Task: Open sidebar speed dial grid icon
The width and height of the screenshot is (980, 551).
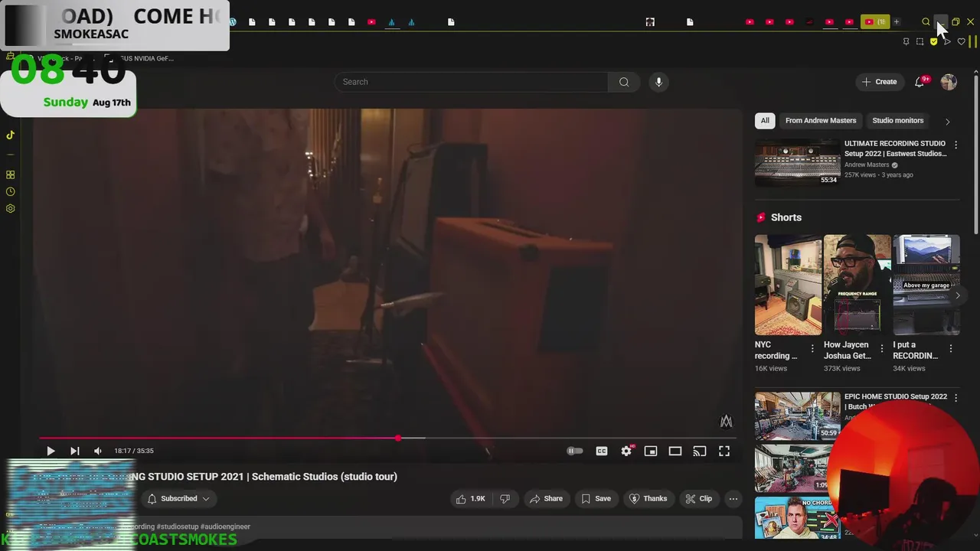Action: pyautogui.click(x=10, y=174)
